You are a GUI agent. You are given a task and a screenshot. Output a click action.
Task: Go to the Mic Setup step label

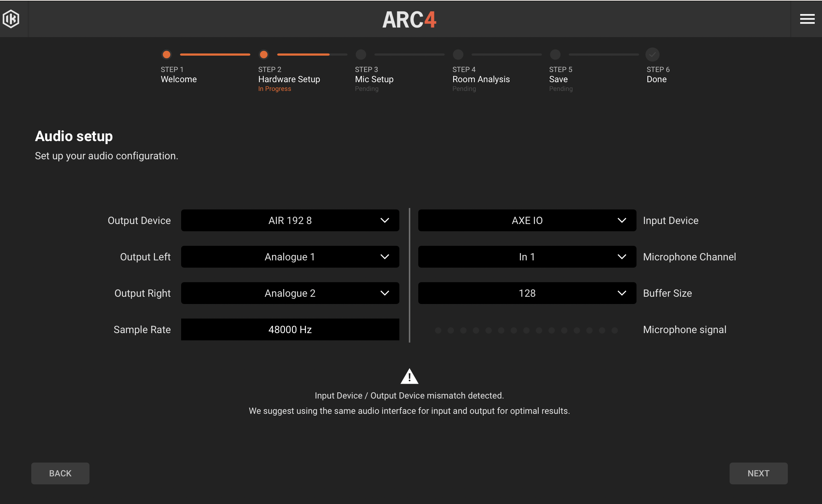pos(374,79)
